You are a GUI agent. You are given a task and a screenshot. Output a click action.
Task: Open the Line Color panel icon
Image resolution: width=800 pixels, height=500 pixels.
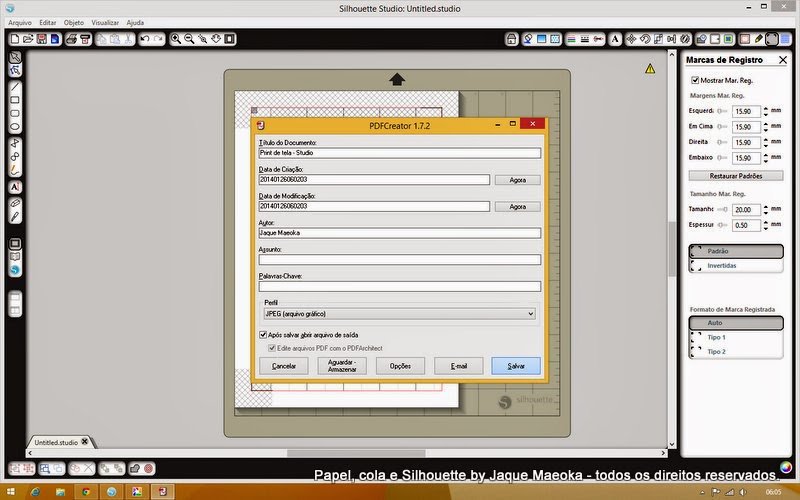click(571, 39)
